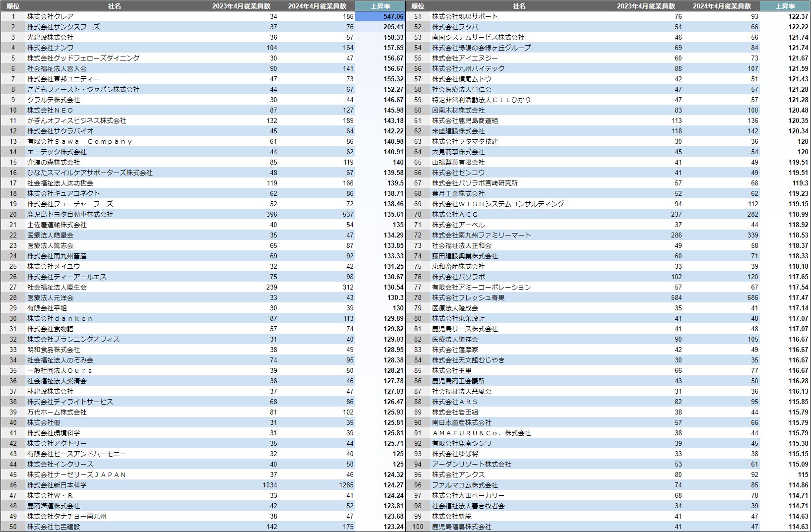
Task: Click 2024 employee count 1285 of 株式会社新日本科学
Action: (346, 485)
